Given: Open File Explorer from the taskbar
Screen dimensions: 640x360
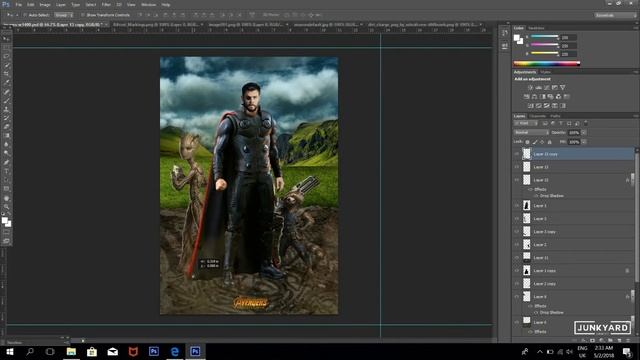Looking at the screenshot, I should [71, 351].
